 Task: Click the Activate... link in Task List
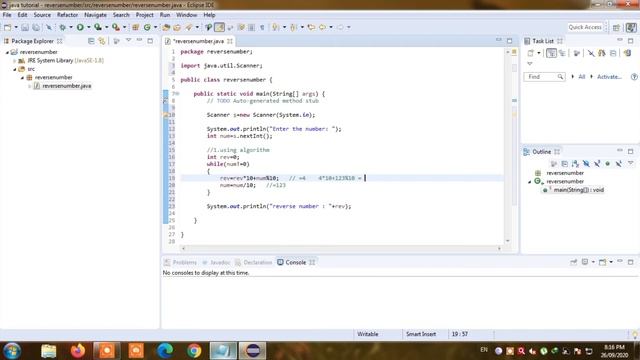(x=609, y=77)
